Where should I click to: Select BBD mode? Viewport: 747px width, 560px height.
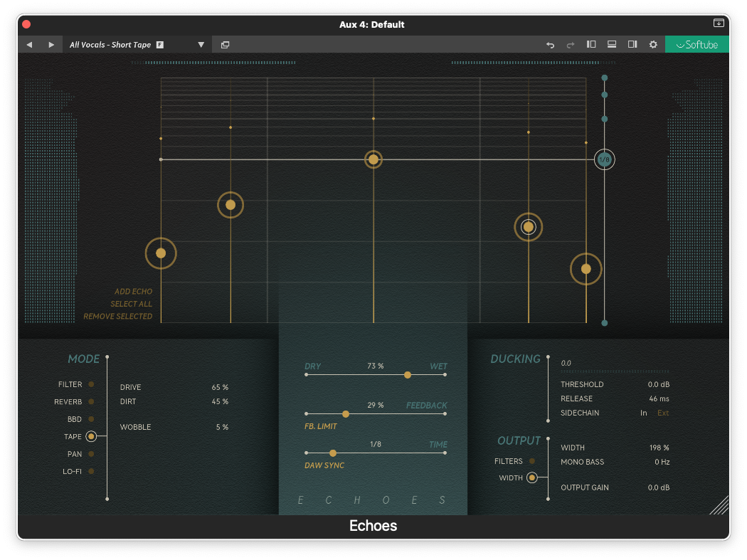(x=91, y=419)
